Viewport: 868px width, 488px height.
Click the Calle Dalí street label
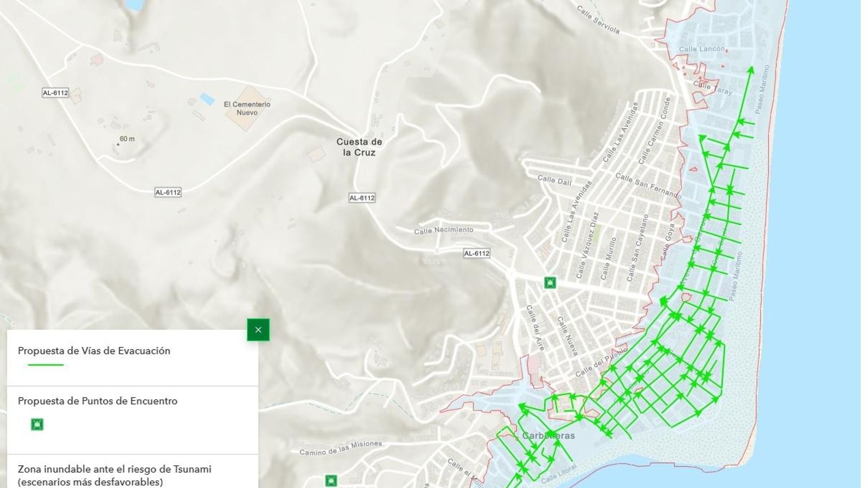(x=554, y=180)
